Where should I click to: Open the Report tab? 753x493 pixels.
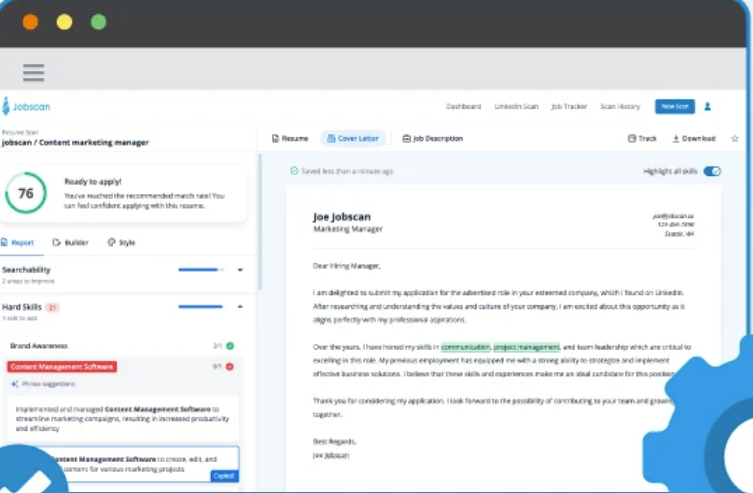point(18,242)
